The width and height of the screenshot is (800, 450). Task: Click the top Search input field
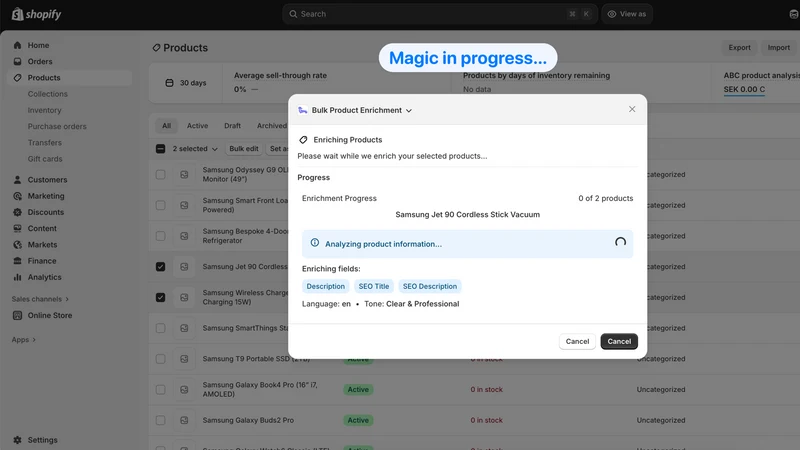[440, 14]
